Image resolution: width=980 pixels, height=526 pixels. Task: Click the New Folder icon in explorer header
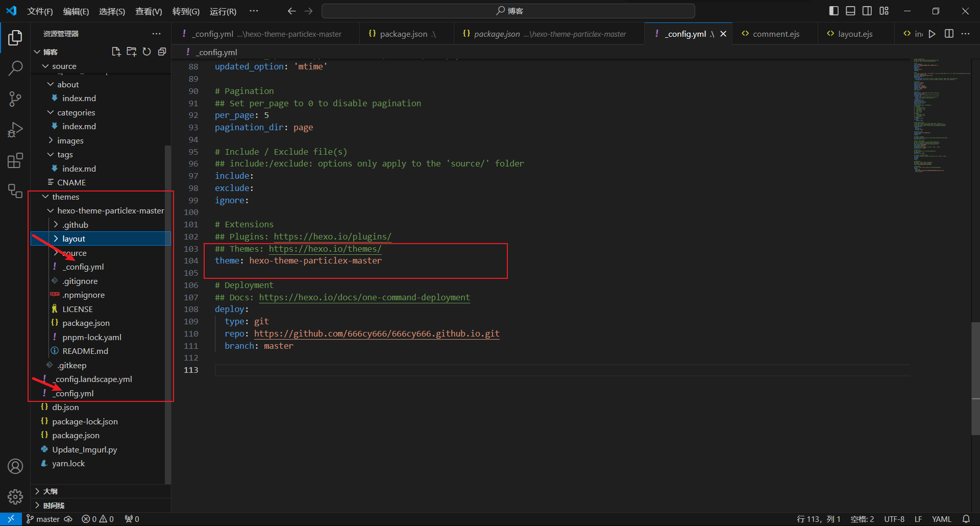[x=131, y=52]
